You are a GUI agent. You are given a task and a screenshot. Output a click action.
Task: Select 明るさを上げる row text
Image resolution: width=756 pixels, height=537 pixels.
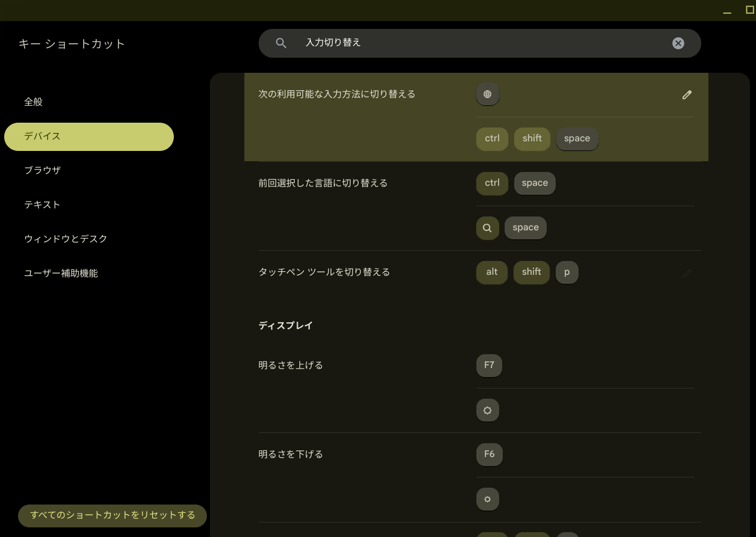tap(290, 366)
